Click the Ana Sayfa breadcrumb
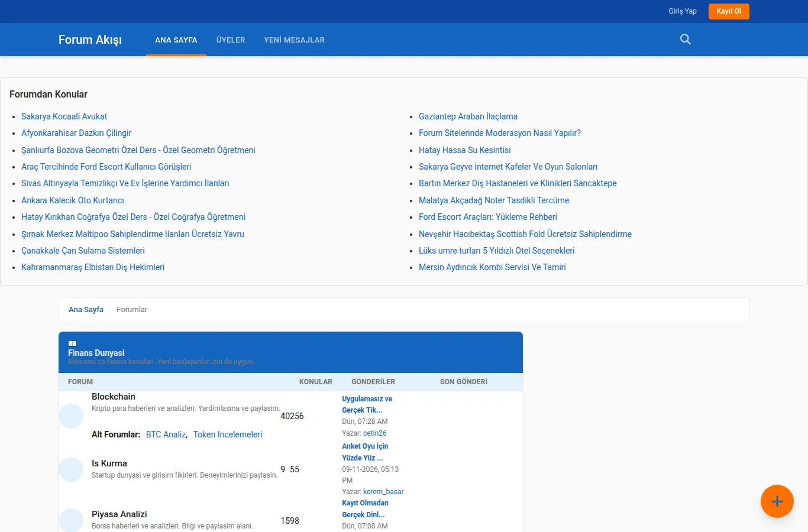Screen dimensions: 808x532 86,310
